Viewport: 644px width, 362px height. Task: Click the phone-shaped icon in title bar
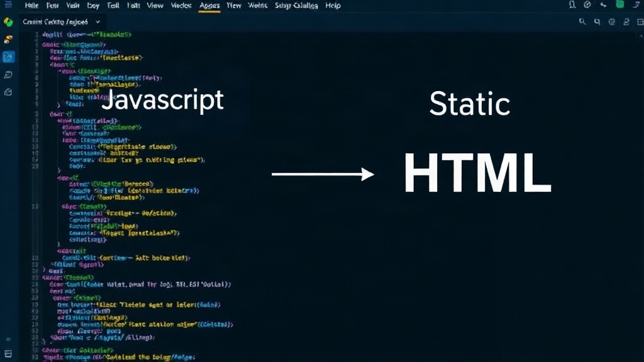point(603,5)
